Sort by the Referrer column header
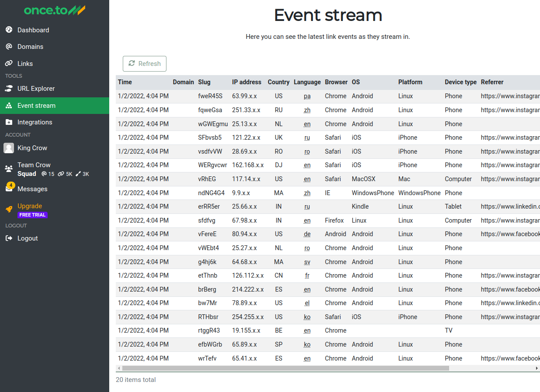 click(492, 82)
